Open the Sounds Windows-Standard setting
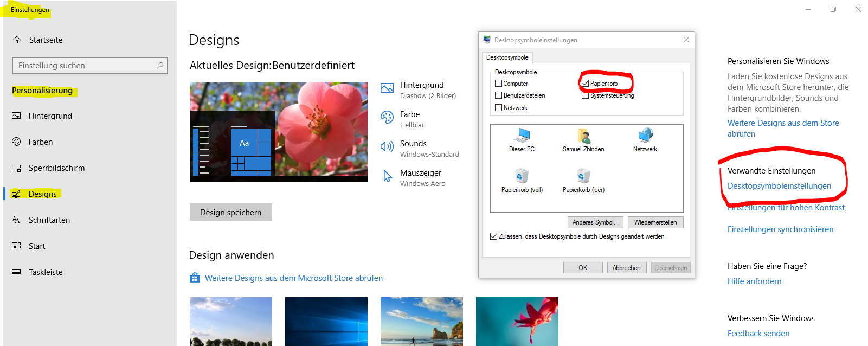The image size is (868, 346). pyautogui.click(x=420, y=149)
